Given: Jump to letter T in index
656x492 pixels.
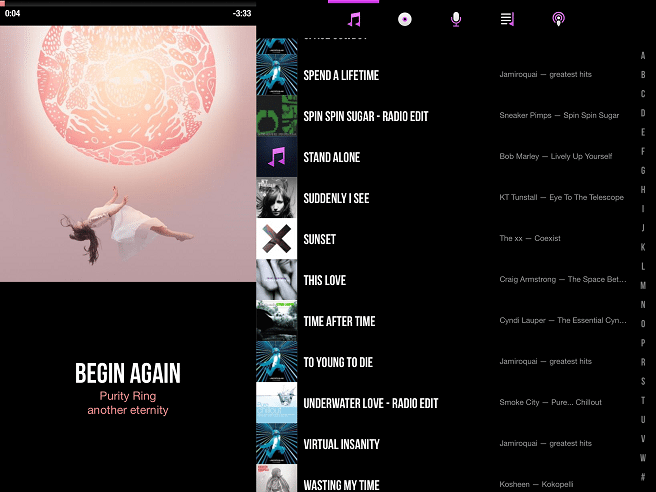Looking at the screenshot, I should [643, 400].
